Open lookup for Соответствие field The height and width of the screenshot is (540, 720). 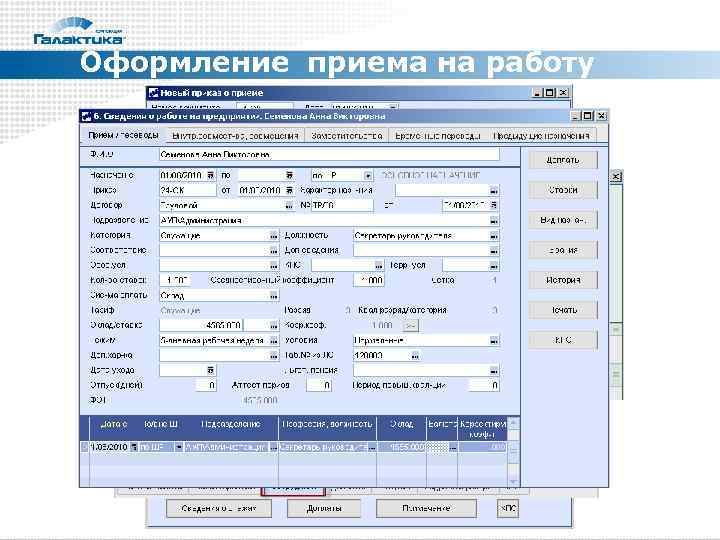pyautogui.click(x=274, y=251)
